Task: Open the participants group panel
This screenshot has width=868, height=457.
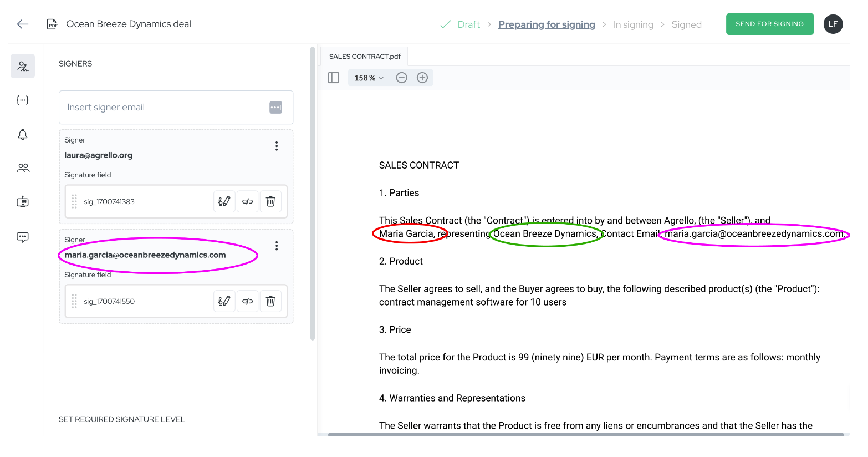Action: click(23, 168)
